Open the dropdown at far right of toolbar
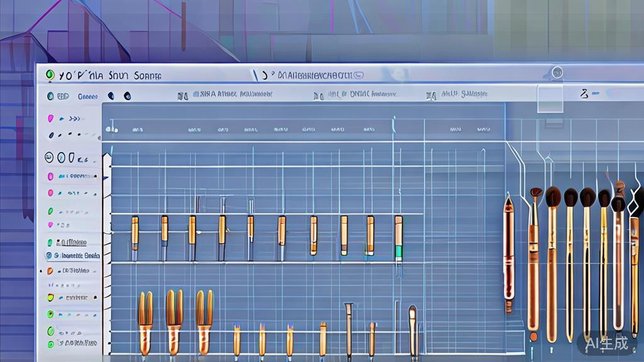This screenshot has height=362, width=644. pyautogui.click(x=591, y=94)
